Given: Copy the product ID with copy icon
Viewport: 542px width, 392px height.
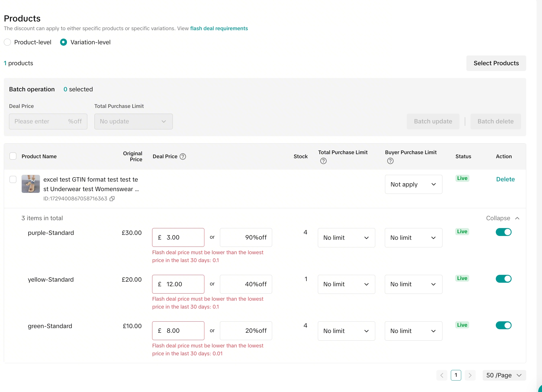Looking at the screenshot, I should tap(112, 199).
